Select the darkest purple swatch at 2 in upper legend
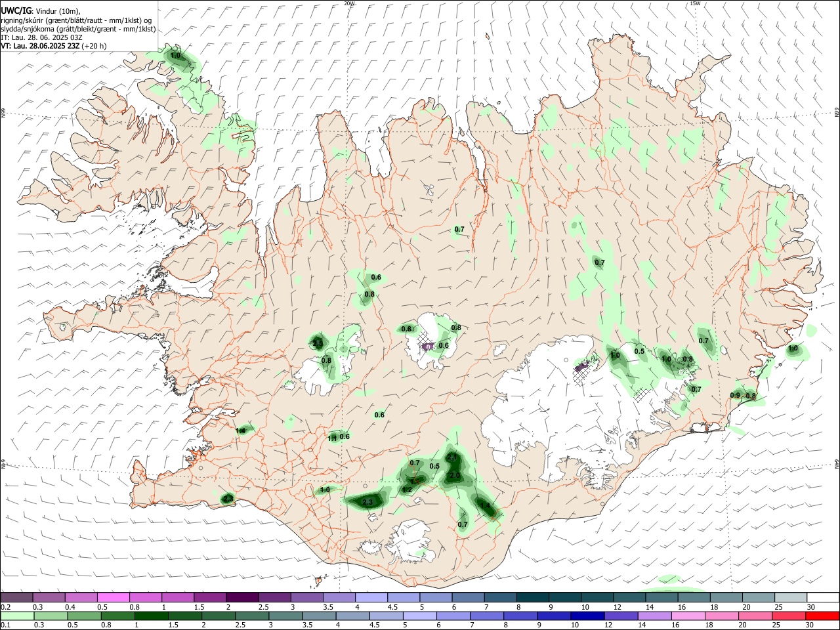Viewport: 840px width, 630px height. point(242,598)
